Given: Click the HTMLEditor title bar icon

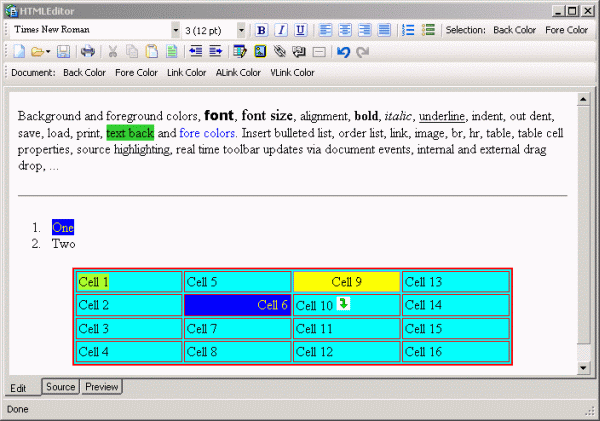Looking at the screenshot, I should (x=11, y=11).
